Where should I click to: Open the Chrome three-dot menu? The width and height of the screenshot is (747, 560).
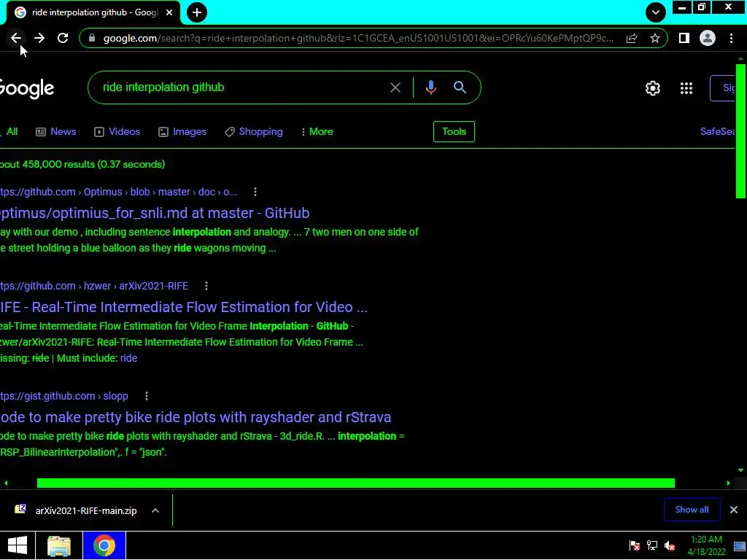pyautogui.click(x=731, y=38)
